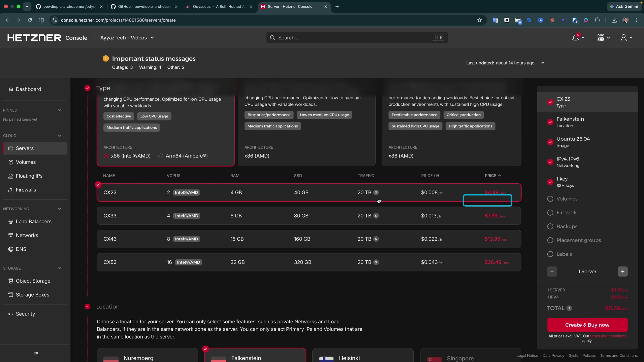644x362 pixels.
Task: Click the search magnifier icon
Action: click(272, 38)
